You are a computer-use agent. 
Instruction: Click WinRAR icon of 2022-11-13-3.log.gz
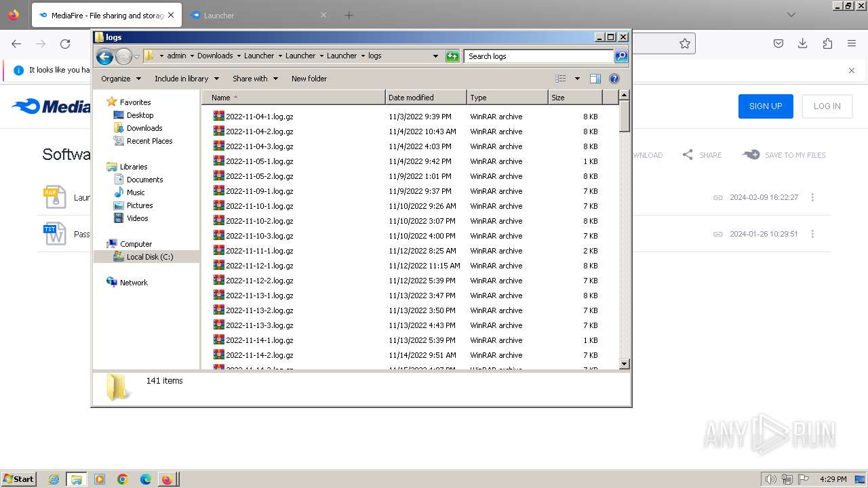point(218,325)
